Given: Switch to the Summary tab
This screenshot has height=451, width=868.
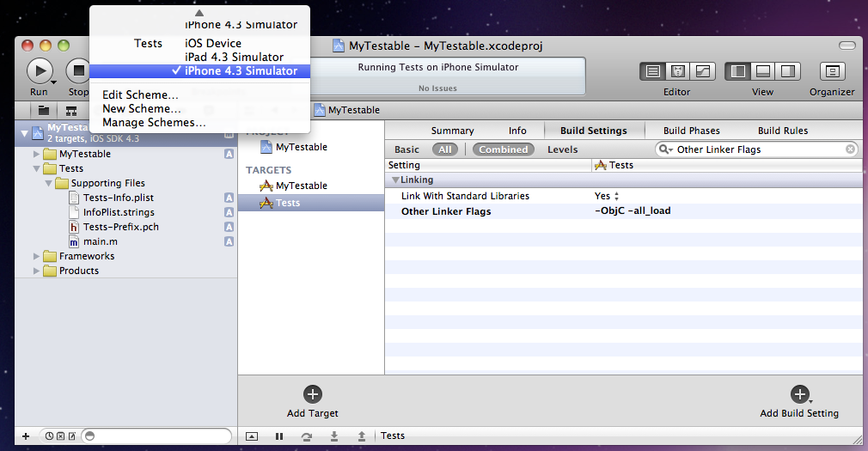Looking at the screenshot, I should pos(452,131).
